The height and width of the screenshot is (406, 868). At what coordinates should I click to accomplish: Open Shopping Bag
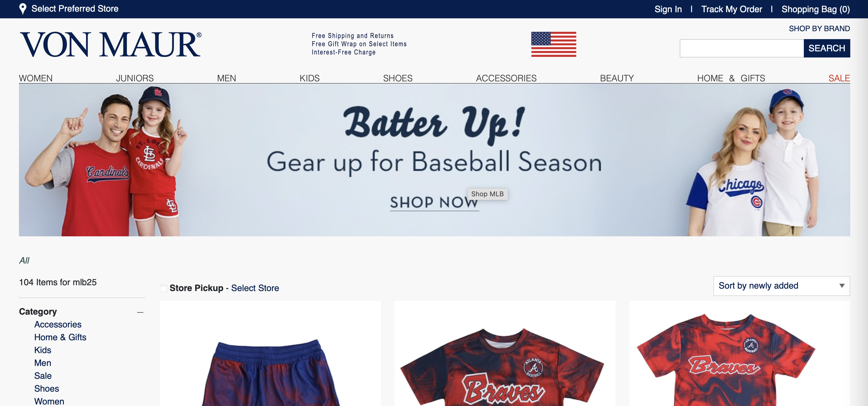pos(815,9)
